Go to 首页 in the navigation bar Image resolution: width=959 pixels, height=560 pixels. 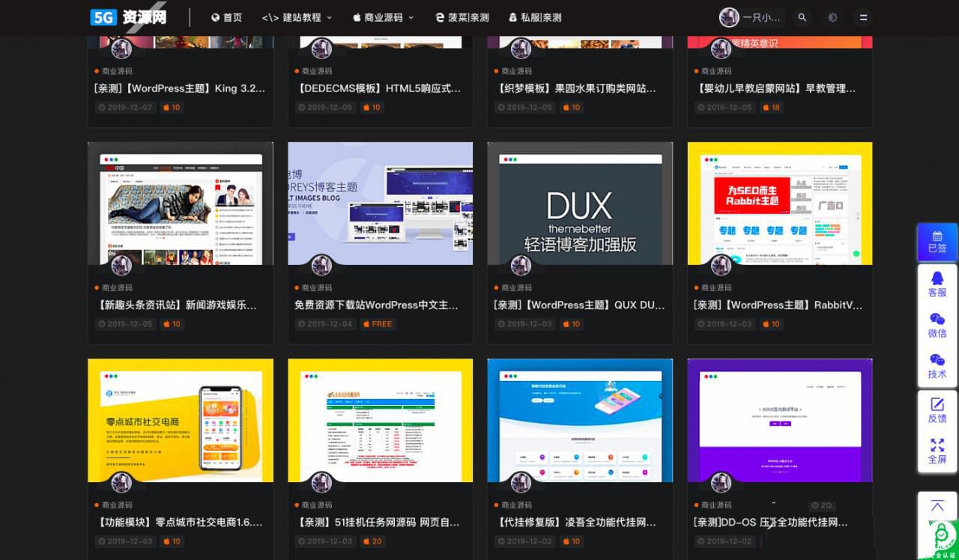coord(227,17)
